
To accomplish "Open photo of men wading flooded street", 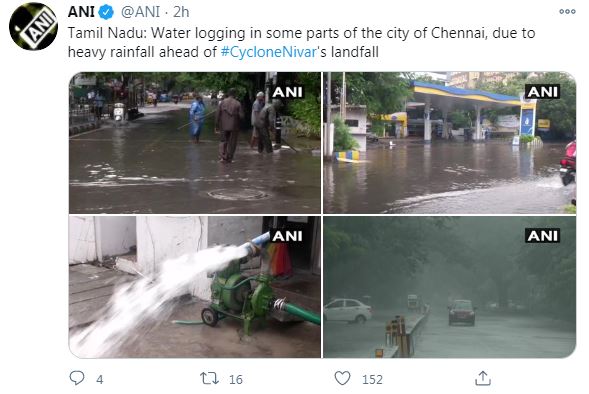I will coord(195,143).
